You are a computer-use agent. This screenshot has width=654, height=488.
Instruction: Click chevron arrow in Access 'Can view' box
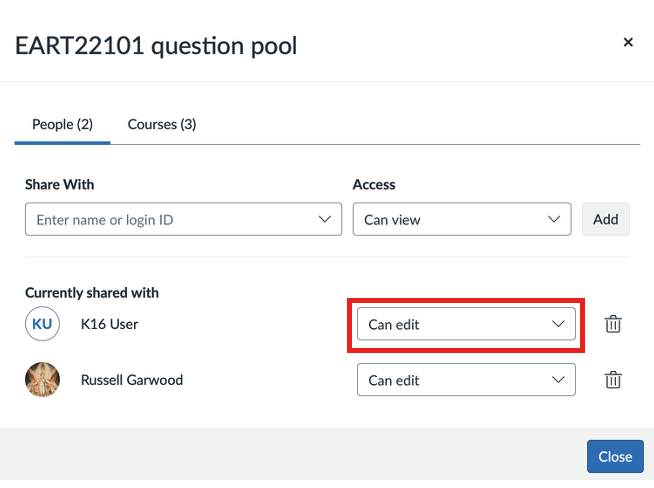click(x=553, y=219)
